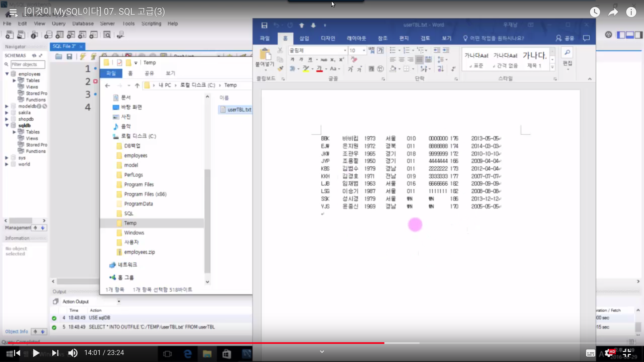Click the search magnifier icon in Word editing group
The width and height of the screenshot is (644, 362).
(x=567, y=53)
